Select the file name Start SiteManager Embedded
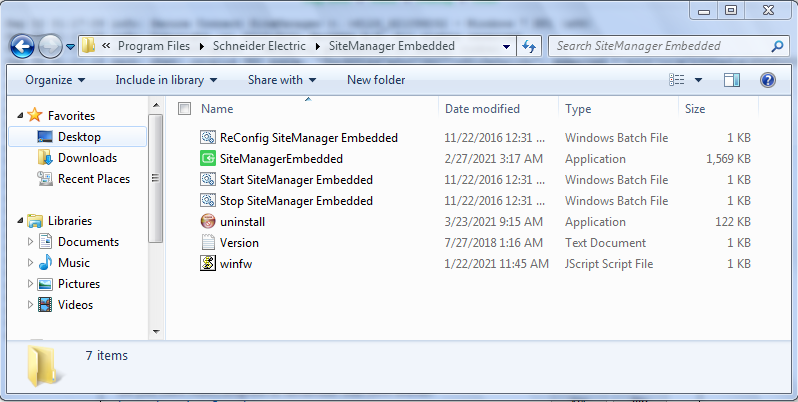Viewport: 798px width, 402px height. [x=296, y=180]
